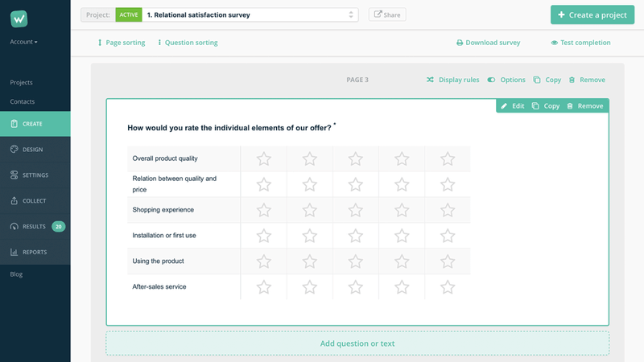Screen dimensions: 644x362
Task: Toggle the page Options switch
Action: point(491,80)
